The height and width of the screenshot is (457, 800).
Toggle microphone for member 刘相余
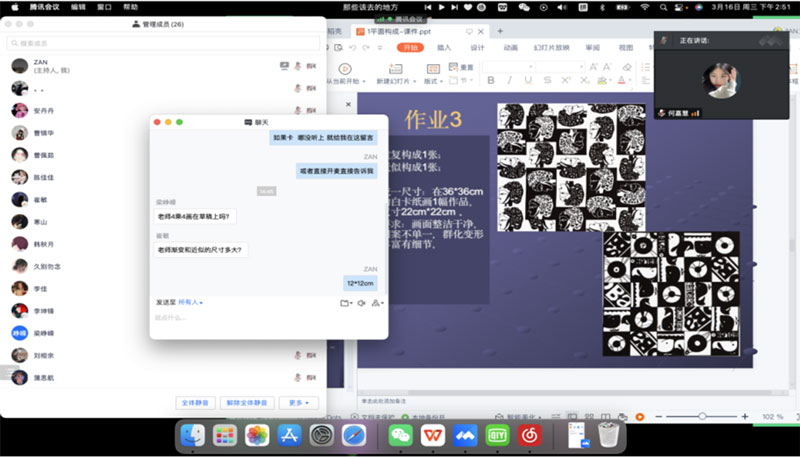pos(298,355)
